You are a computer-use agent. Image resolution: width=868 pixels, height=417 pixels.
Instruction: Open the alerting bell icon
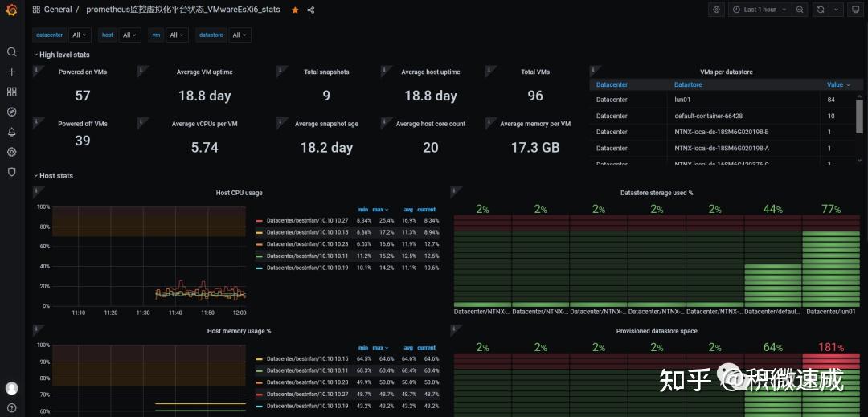coord(11,132)
